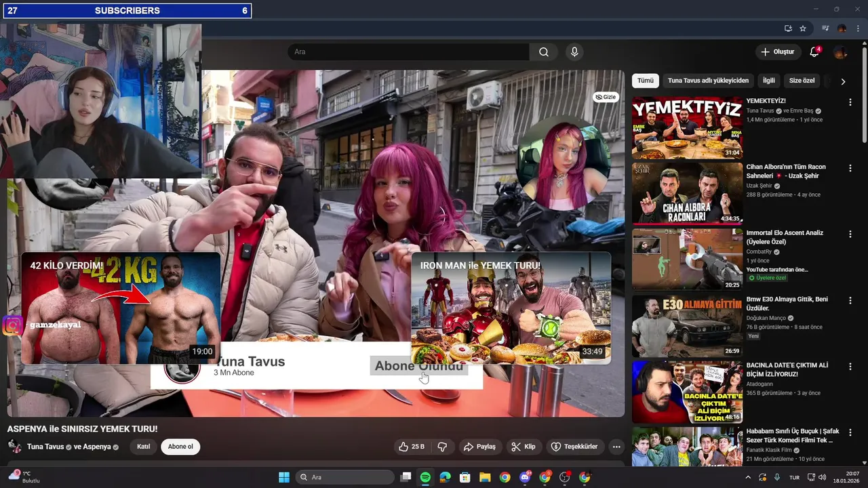The height and width of the screenshot is (488, 868).
Task: Open Microsoft Store from the taskbar
Action: pos(465,477)
